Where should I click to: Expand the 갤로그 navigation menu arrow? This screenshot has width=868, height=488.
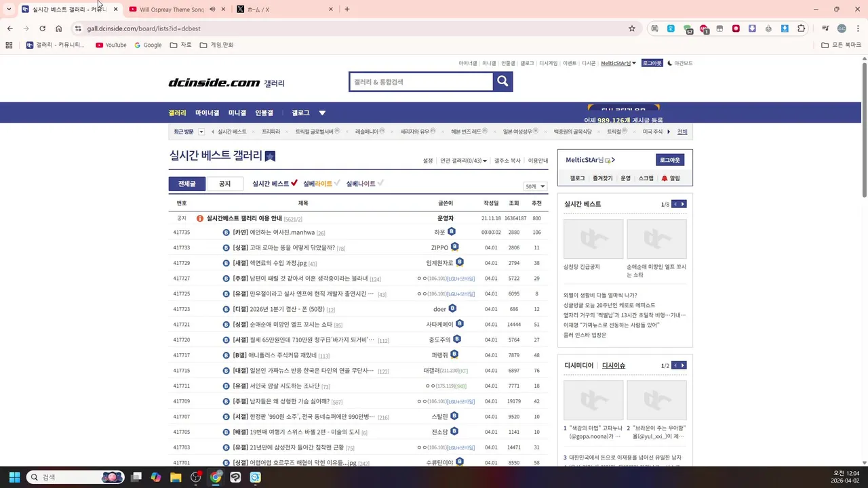[x=322, y=113]
